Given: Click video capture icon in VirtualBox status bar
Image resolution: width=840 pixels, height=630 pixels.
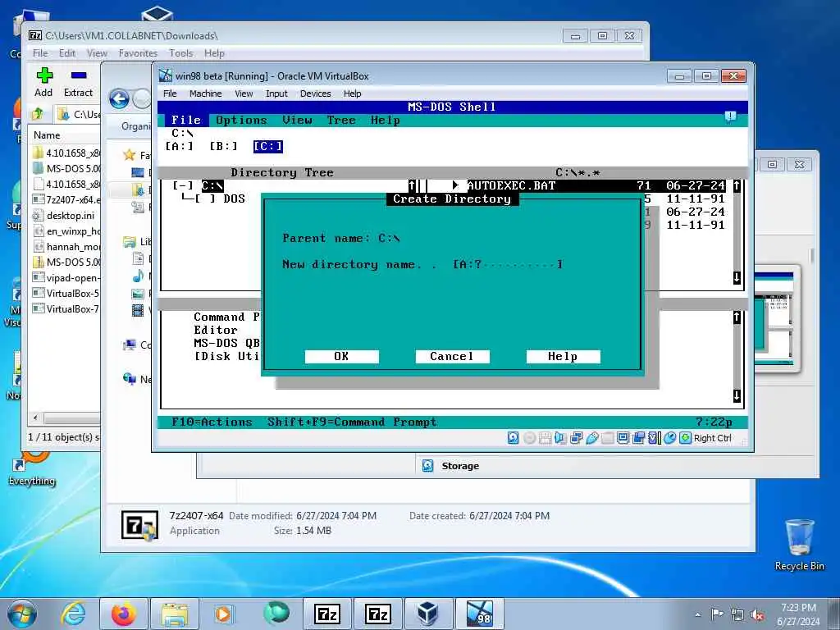Looking at the screenshot, I should point(638,438).
